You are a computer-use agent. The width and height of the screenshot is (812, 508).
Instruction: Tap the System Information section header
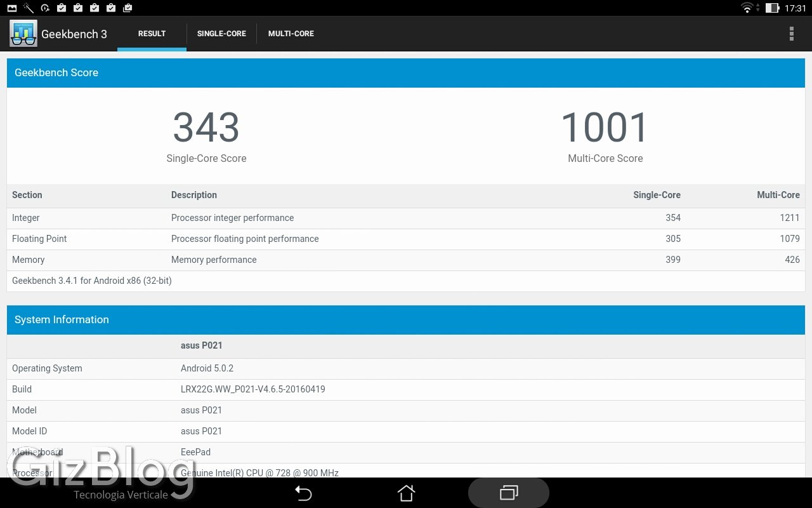[x=406, y=320]
